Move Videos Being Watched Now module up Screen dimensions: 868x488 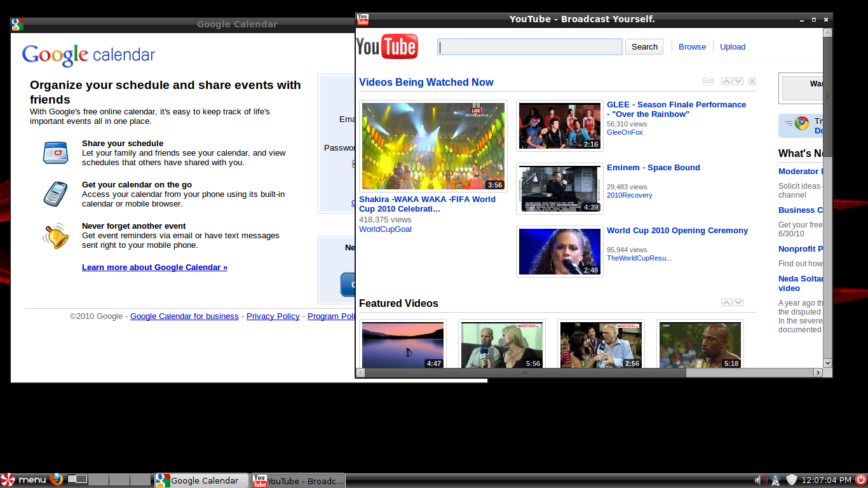click(x=727, y=81)
